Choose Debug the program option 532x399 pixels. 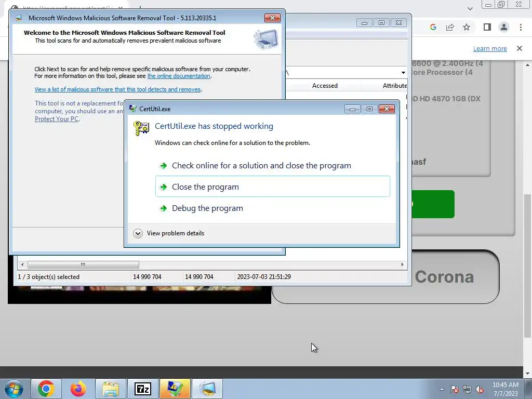pyautogui.click(x=272, y=208)
